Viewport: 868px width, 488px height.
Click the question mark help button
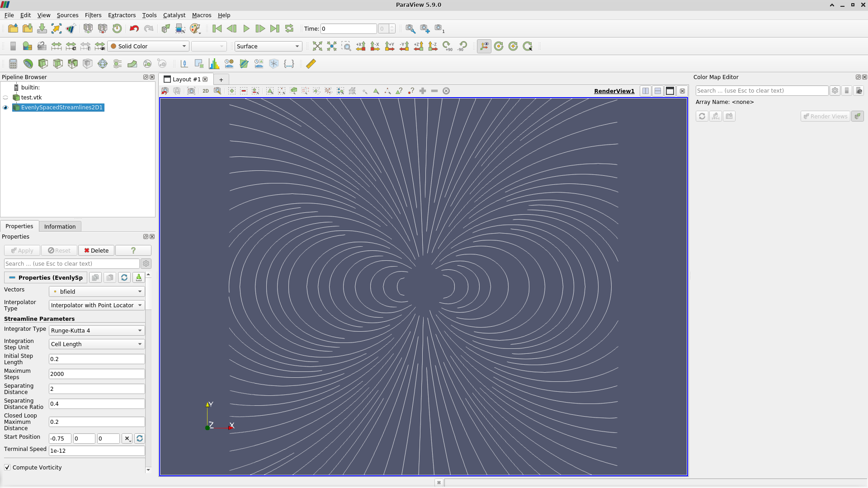pyautogui.click(x=133, y=250)
